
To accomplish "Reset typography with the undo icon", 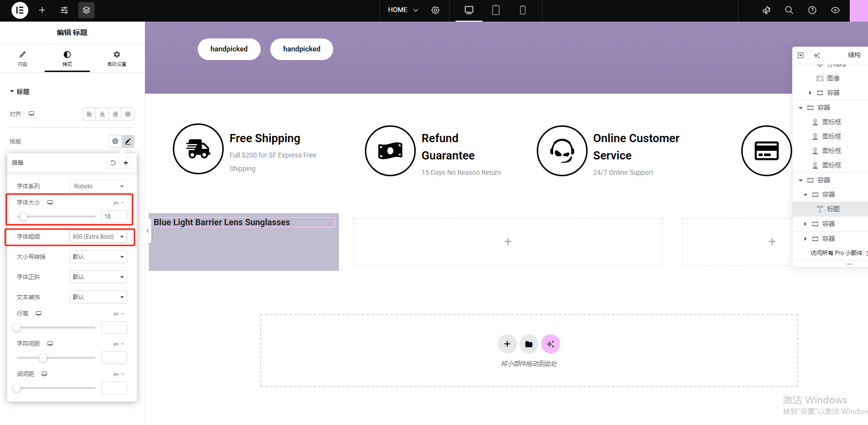I will (x=113, y=163).
